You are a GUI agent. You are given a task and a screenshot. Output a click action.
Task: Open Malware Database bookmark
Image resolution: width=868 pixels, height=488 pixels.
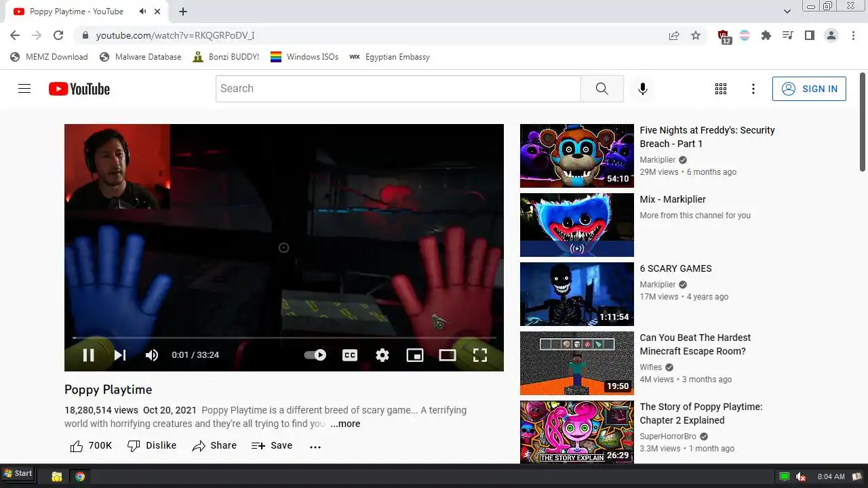[x=140, y=57]
